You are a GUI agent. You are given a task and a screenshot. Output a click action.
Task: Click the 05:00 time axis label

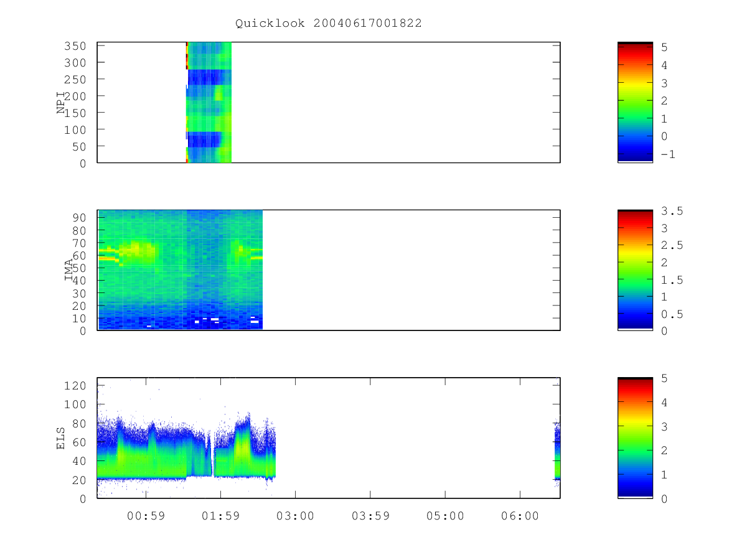click(445, 516)
